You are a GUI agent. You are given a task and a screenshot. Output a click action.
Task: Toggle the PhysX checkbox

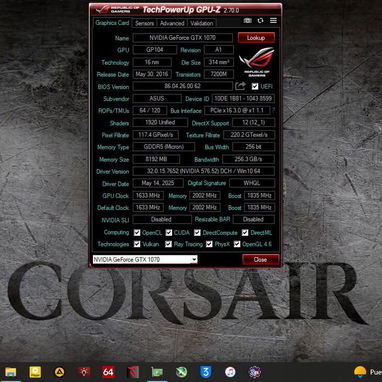(x=209, y=244)
